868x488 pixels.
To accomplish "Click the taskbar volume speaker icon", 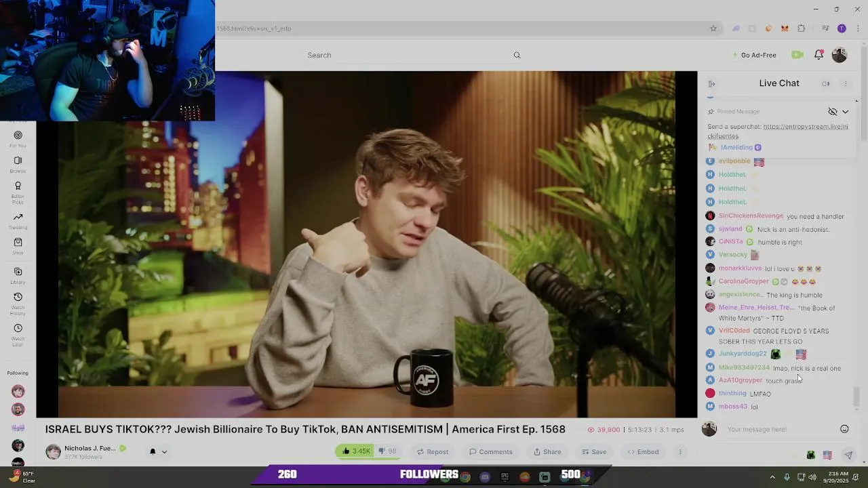I will pos(812,477).
